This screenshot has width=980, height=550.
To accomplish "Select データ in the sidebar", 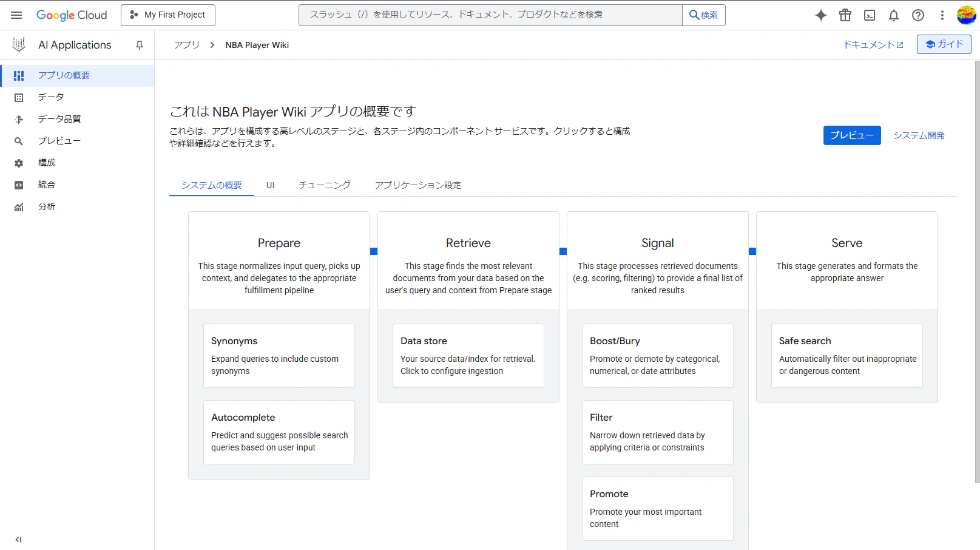I will pos(77,97).
